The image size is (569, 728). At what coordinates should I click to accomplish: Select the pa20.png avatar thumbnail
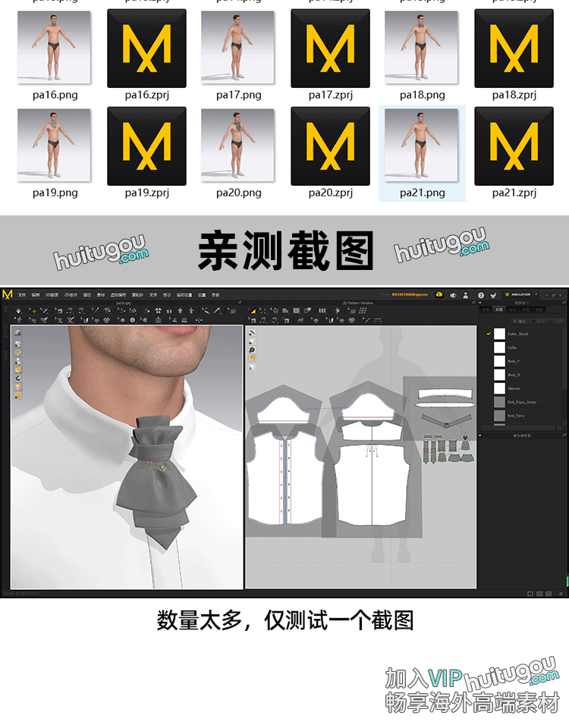237,146
